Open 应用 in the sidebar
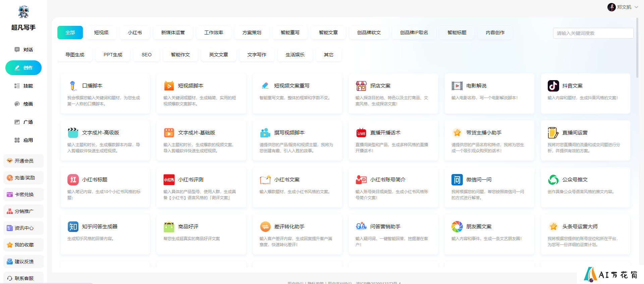The height and width of the screenshot is (284, 644). coord(23,140)
